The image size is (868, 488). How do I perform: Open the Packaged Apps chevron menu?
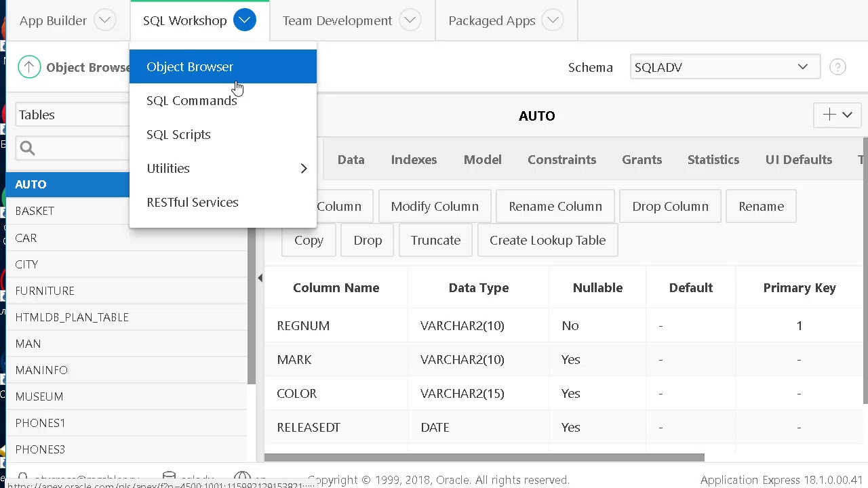coord(553,20)
